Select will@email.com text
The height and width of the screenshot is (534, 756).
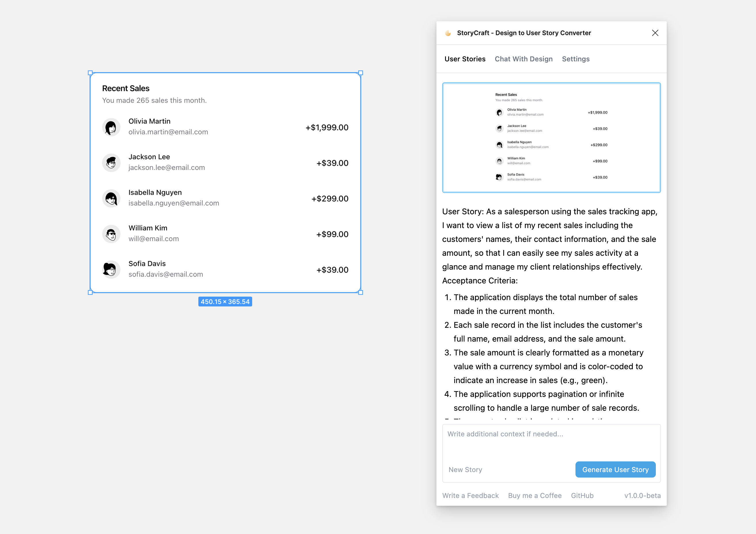point(154,238)
